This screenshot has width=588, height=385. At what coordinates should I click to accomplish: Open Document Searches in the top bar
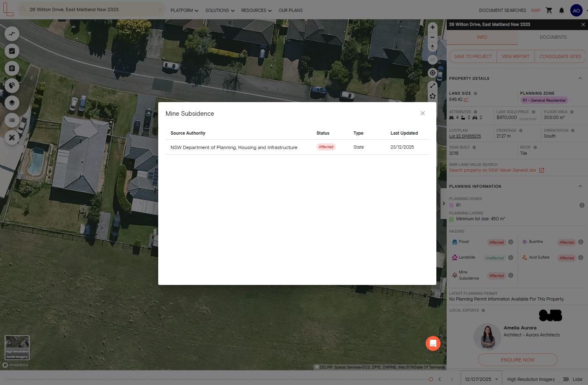point(502,10)
